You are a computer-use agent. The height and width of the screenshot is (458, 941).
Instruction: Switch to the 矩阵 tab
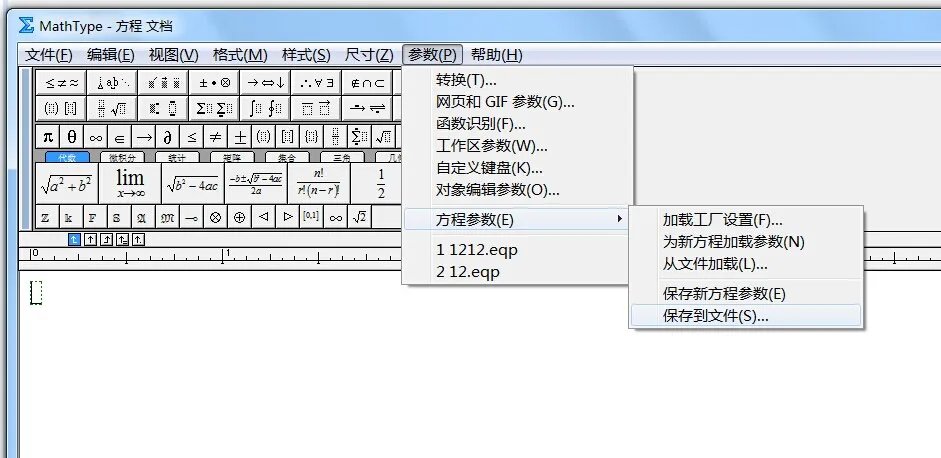[232, 157]
